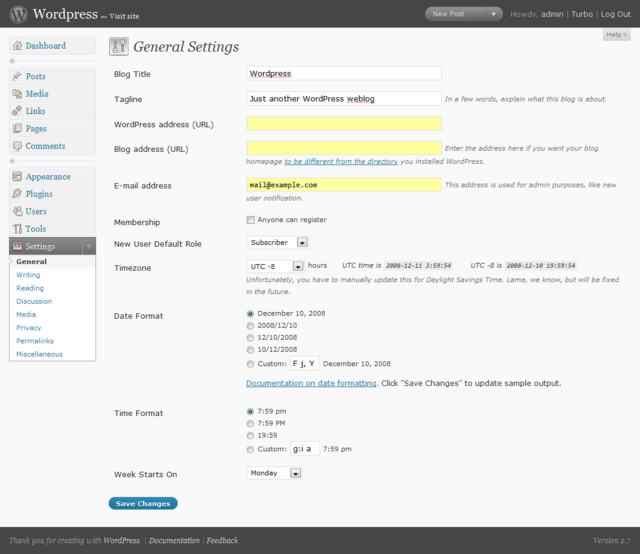The image size is (640, 554).
Task: Click the Visit site link
Action: pyautogui.click(x=124, y=16)
